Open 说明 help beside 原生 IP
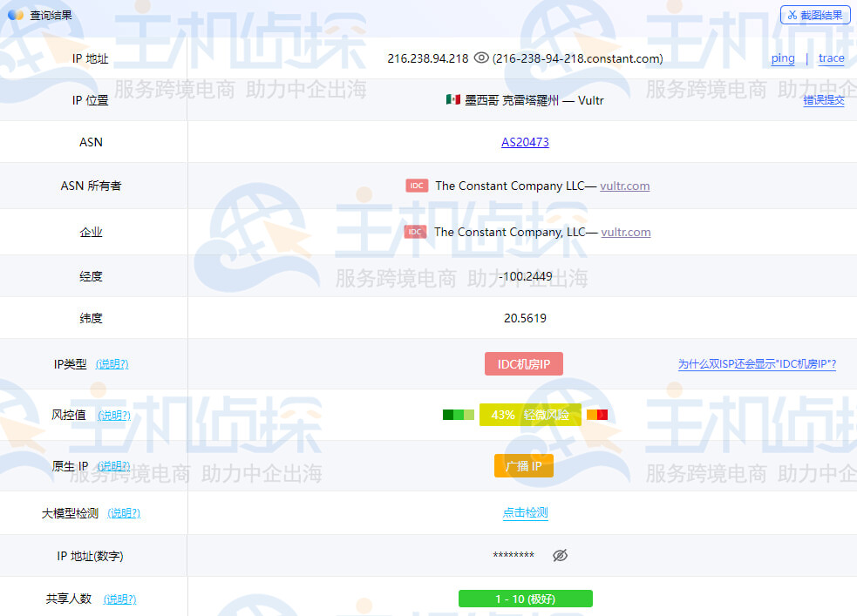 tap(113, 466)
